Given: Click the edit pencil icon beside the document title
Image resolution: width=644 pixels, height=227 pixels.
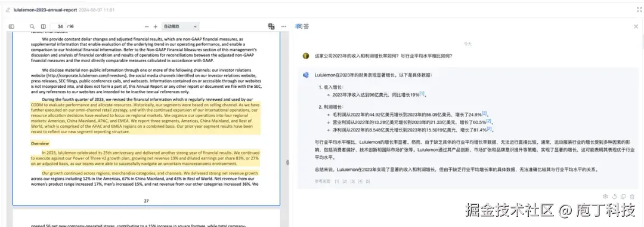Looking at the screenshot, I should [x=8, y=10].
